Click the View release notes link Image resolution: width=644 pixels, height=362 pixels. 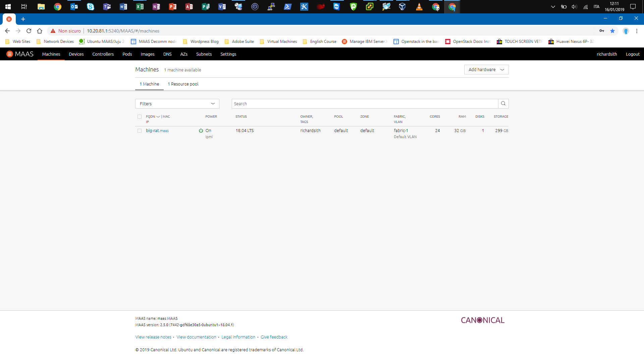coord(153,337)
